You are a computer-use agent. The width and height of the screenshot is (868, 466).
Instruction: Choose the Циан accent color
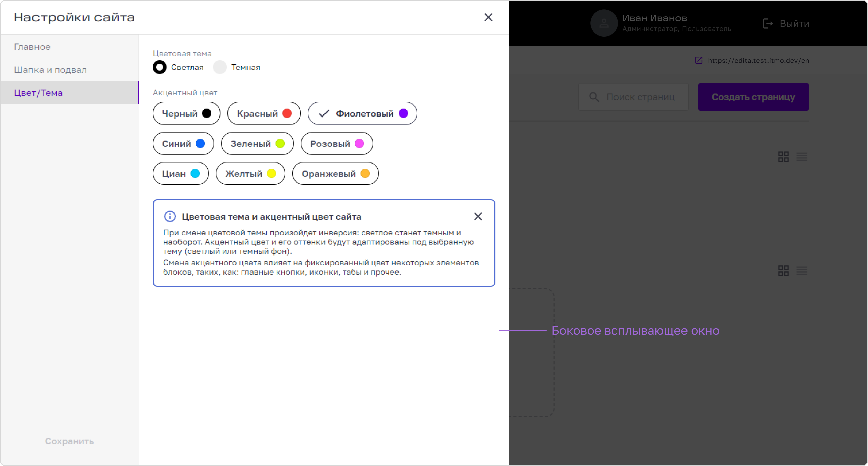(180, 173)
